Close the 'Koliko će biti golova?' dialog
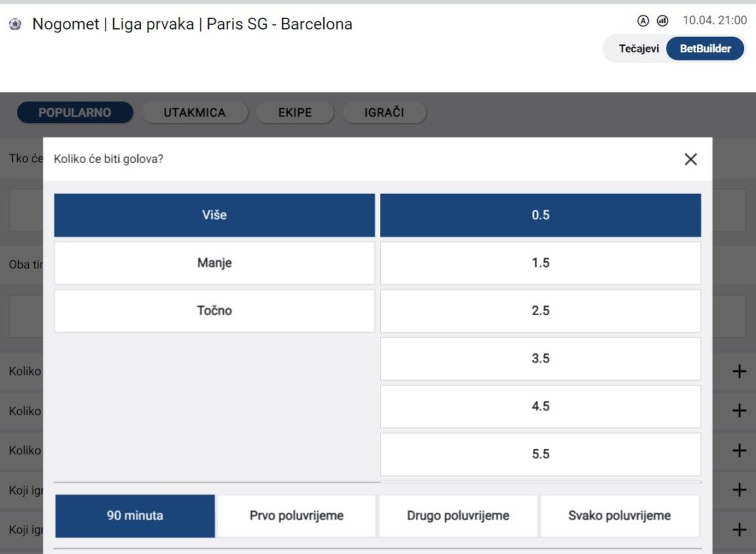This screenshot has width=756, height=554. pos(690,159)
